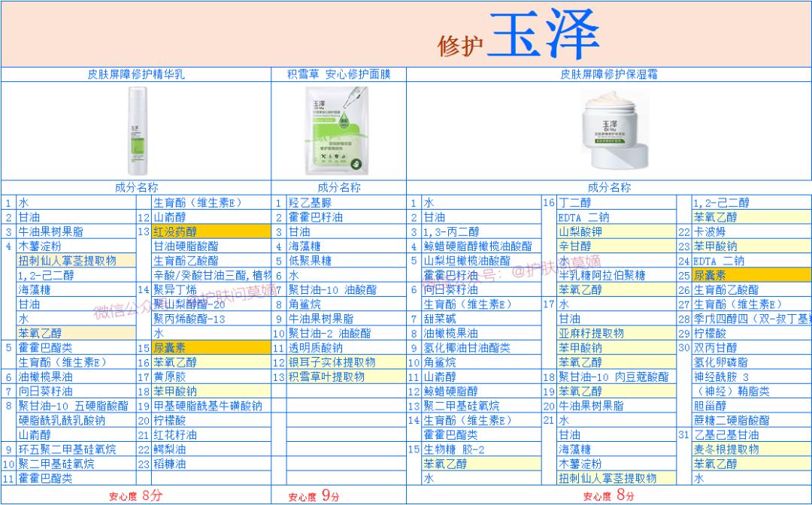Screen dimensions: 812x505
Task: Click the 1,3-丙二醇 cell
Action: coord(482,231)
